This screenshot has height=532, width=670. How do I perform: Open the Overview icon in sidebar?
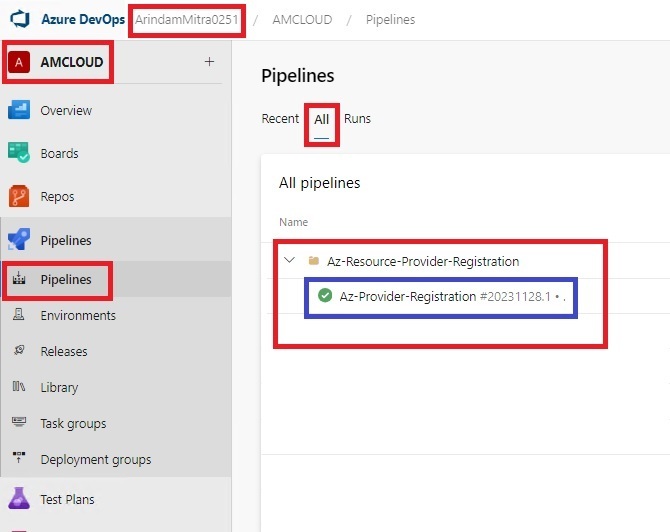click(19, 110)
